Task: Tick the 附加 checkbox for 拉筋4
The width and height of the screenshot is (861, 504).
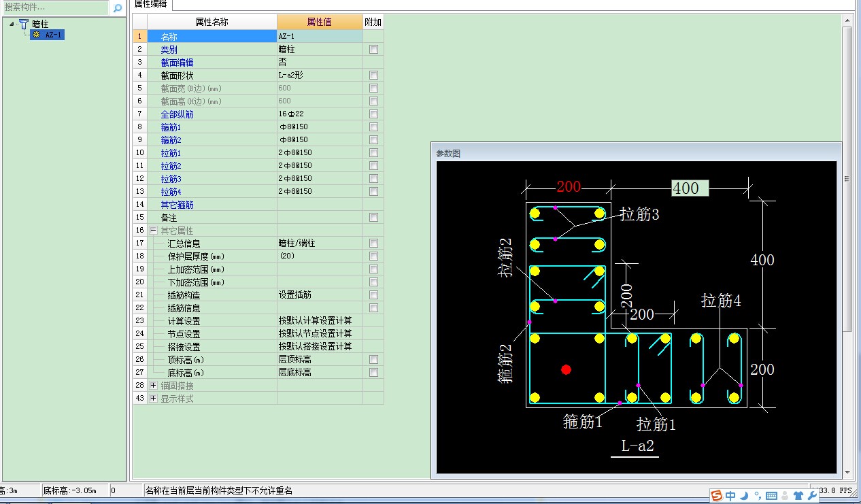Action: click(x=373, y=192)
